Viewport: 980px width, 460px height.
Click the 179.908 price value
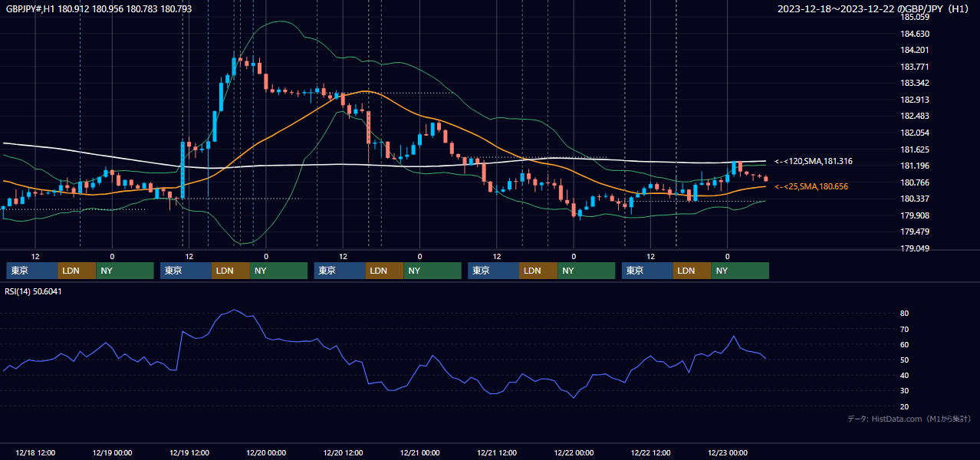(915, 215)
